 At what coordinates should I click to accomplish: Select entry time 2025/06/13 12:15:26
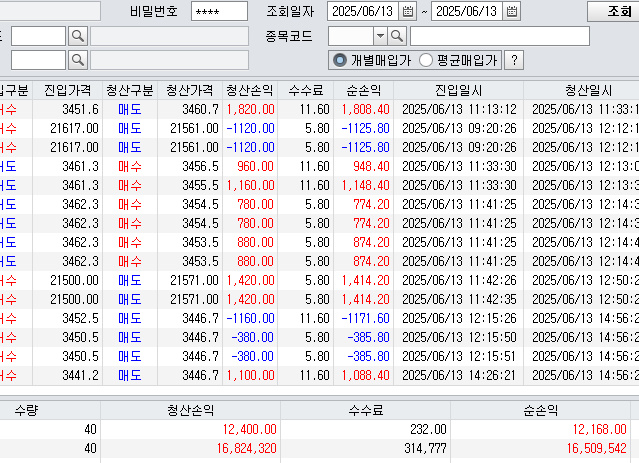point(458,318)
